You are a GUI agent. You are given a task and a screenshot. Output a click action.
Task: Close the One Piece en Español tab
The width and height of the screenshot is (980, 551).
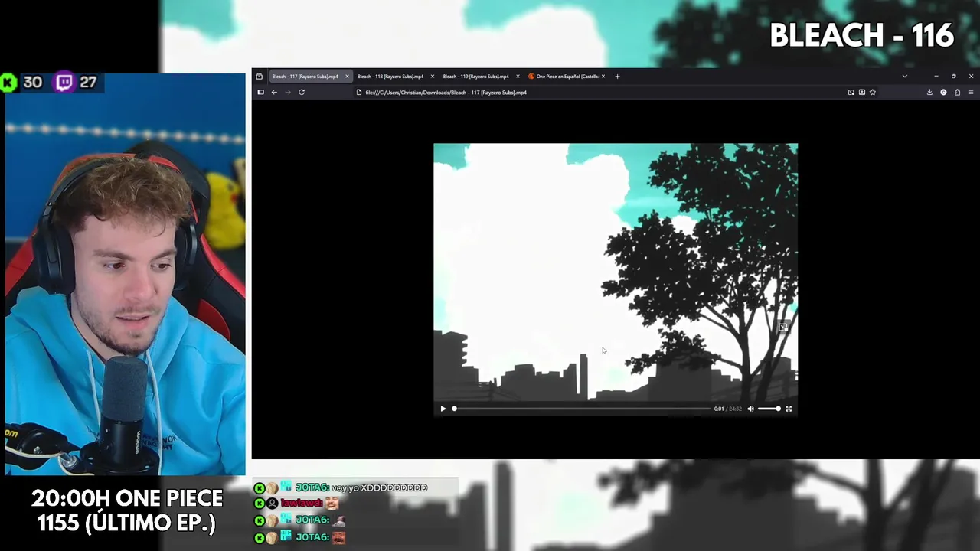click(x=603, y=77)
